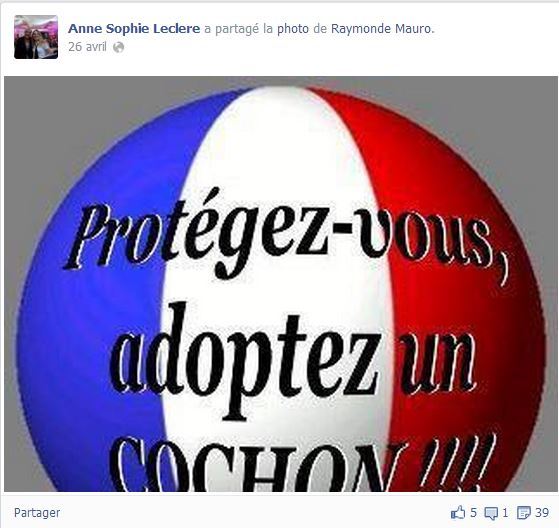
Task: Click the thumbs-up like icon
Action: pos(458,513)
